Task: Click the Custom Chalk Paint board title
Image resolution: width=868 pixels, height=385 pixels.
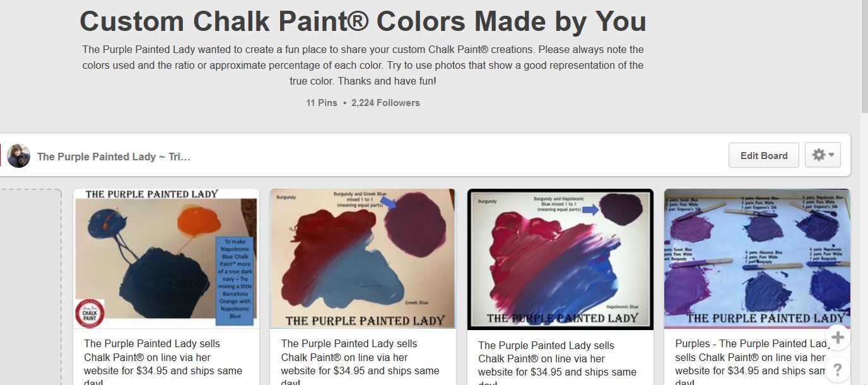Action: point(363,21)
